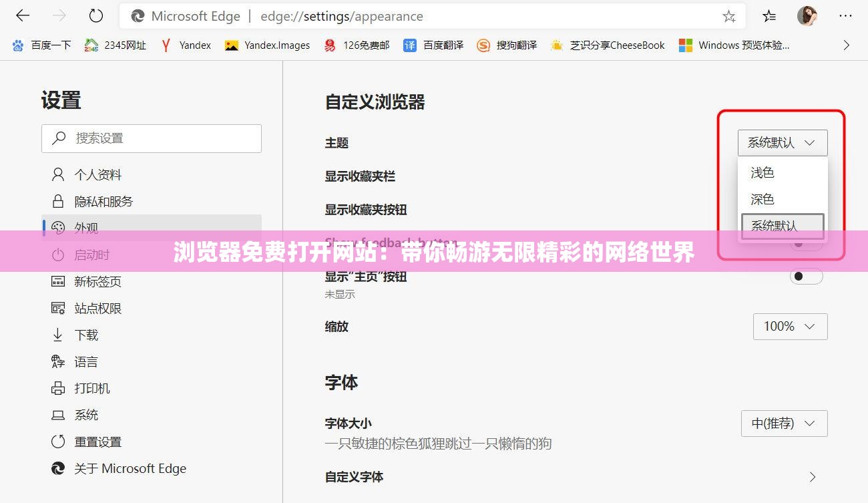868x503 pixels.
Task: Go back with the back arrow
Action: pos(22,16)
